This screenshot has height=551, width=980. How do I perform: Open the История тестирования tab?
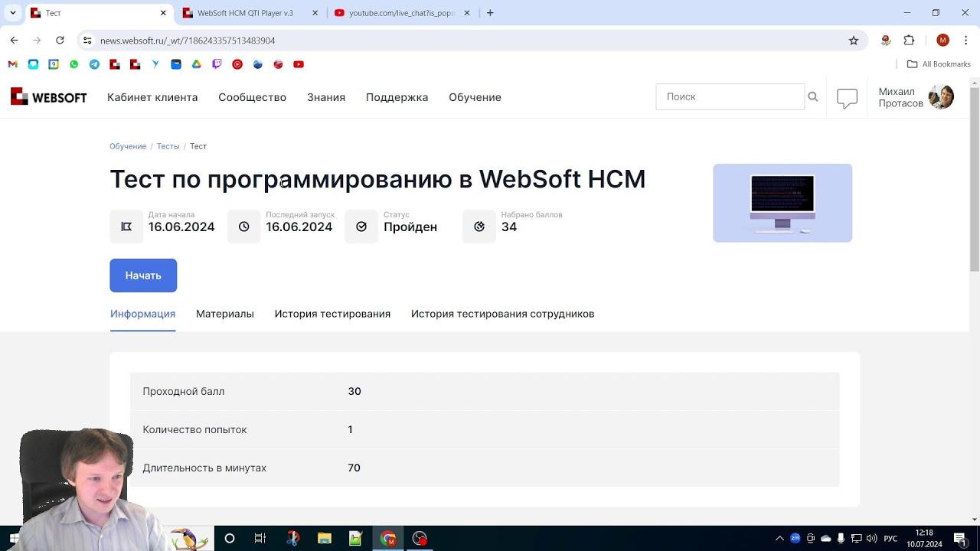coord(332,314)
